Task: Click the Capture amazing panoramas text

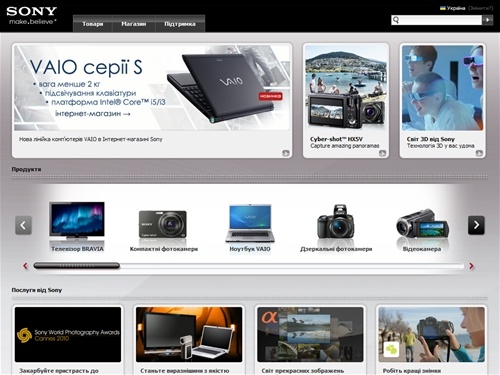Action: (x=345, y=146)
